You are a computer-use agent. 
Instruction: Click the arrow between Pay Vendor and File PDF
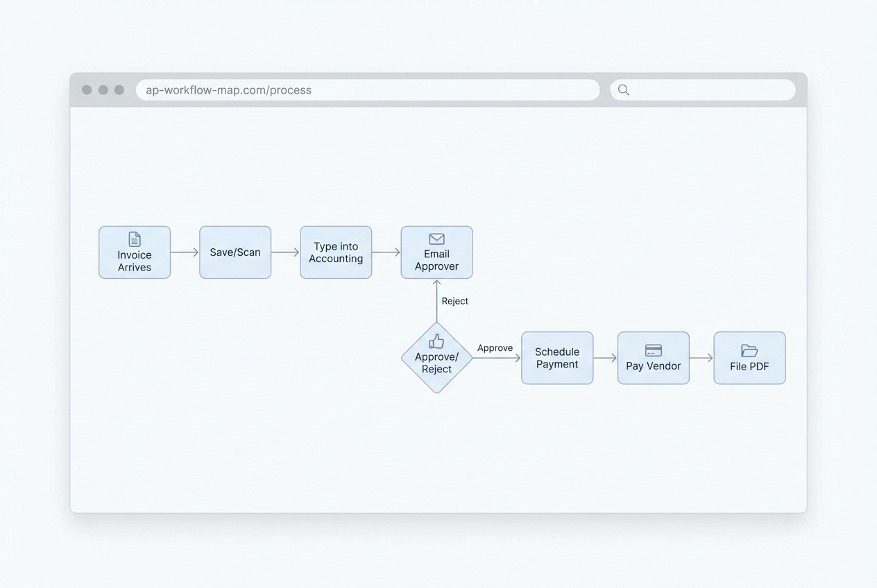701,358
